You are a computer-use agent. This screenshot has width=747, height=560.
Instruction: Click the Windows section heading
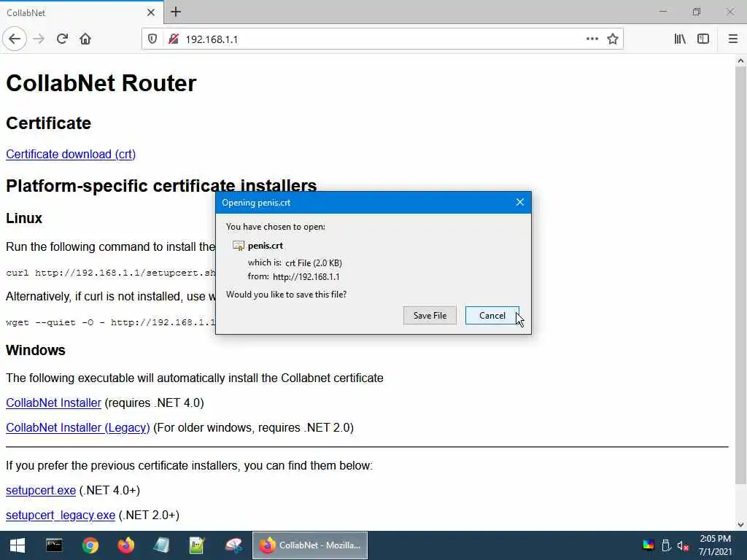tap(36, 350)
